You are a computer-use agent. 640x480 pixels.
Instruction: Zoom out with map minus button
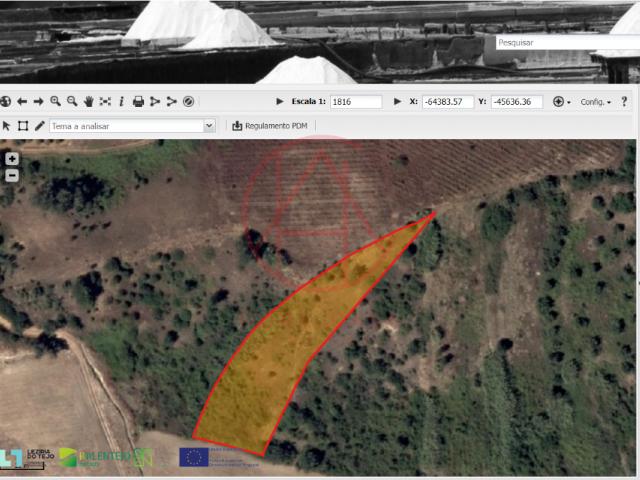point(12,176)
